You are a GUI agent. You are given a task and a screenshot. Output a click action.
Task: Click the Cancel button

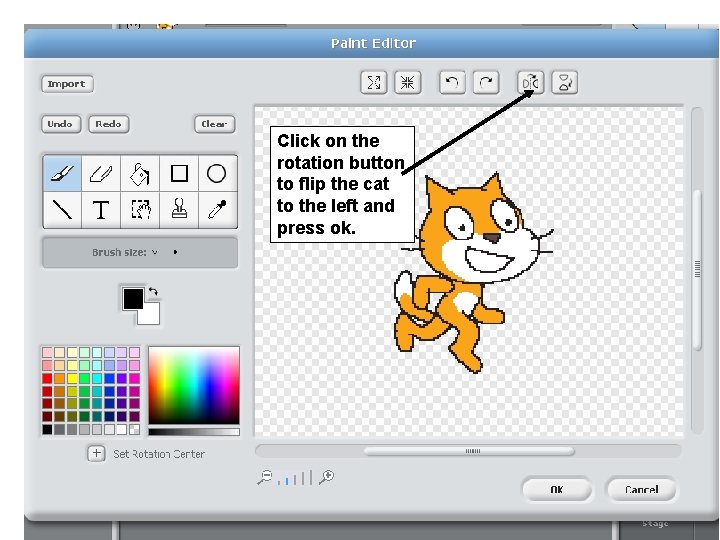tap(641, 489)
